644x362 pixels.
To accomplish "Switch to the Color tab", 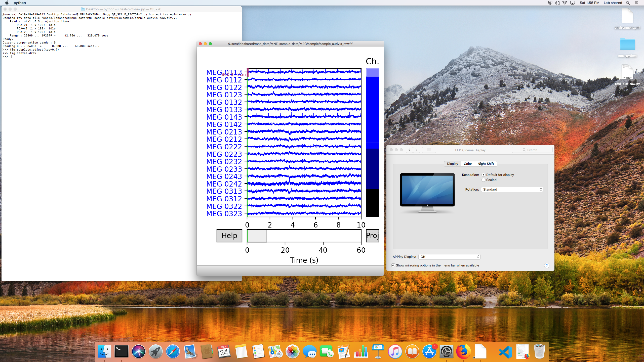I will point(468,164).
